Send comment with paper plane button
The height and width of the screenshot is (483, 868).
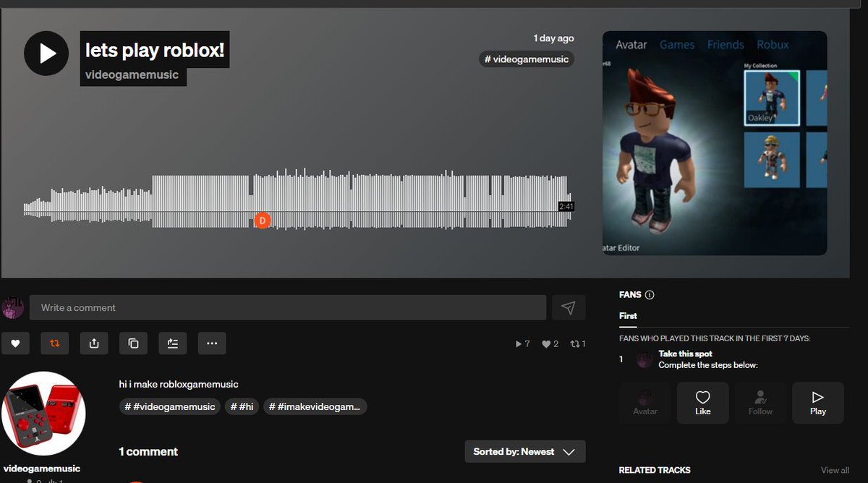coord(569,307)
